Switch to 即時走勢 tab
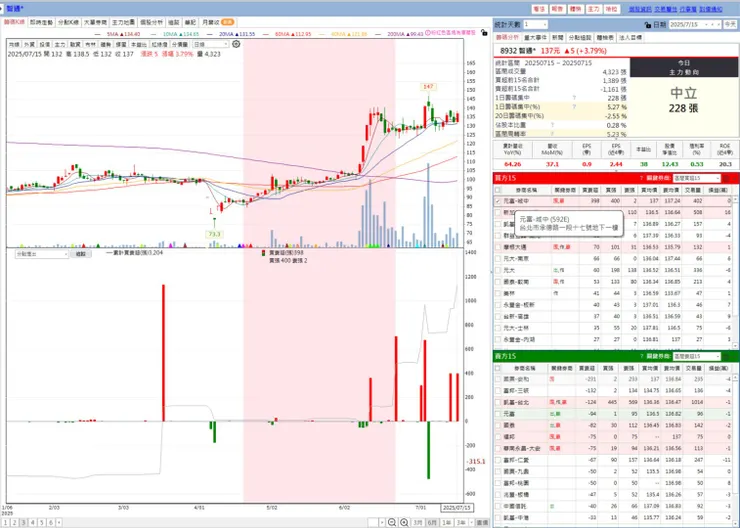 41,22
